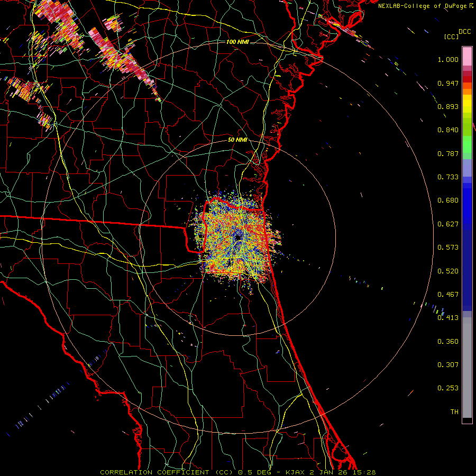Click the 0.680 scale value
This screenshot has width=476, height=476.
(x=448, y=200)
